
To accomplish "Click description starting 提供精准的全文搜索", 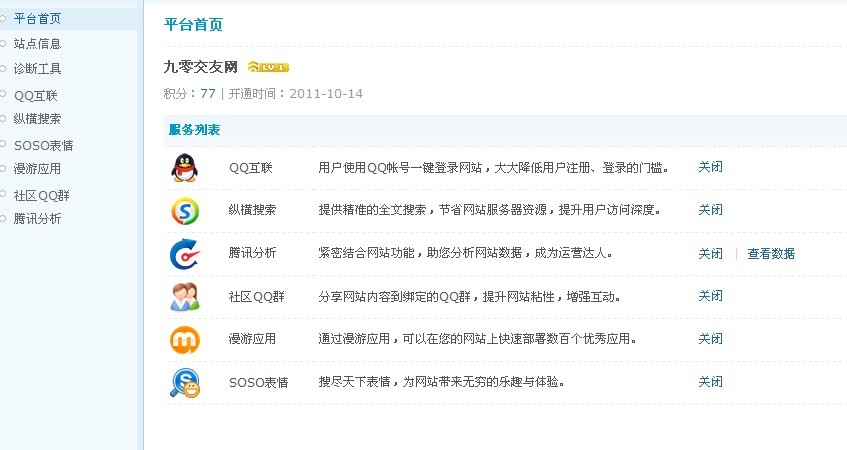I will click(490, 210).
